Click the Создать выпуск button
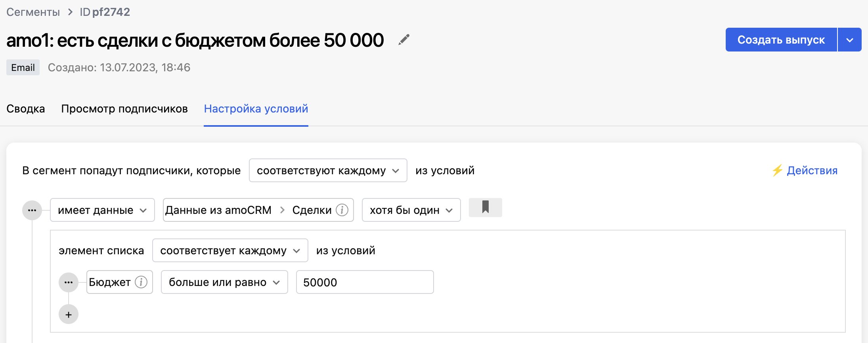 781,40
